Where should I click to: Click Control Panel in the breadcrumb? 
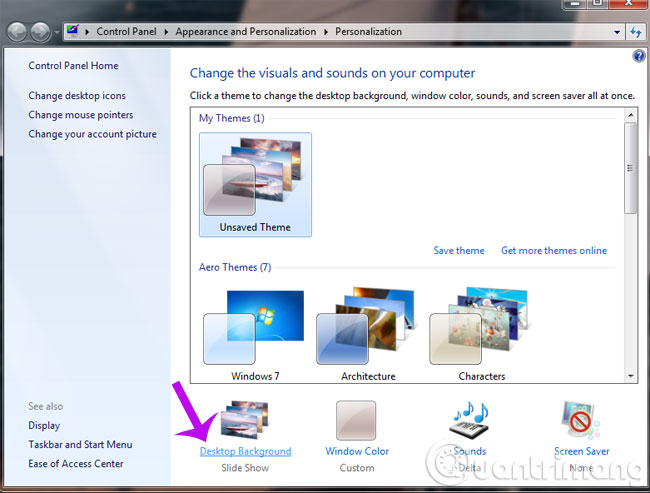126,32
